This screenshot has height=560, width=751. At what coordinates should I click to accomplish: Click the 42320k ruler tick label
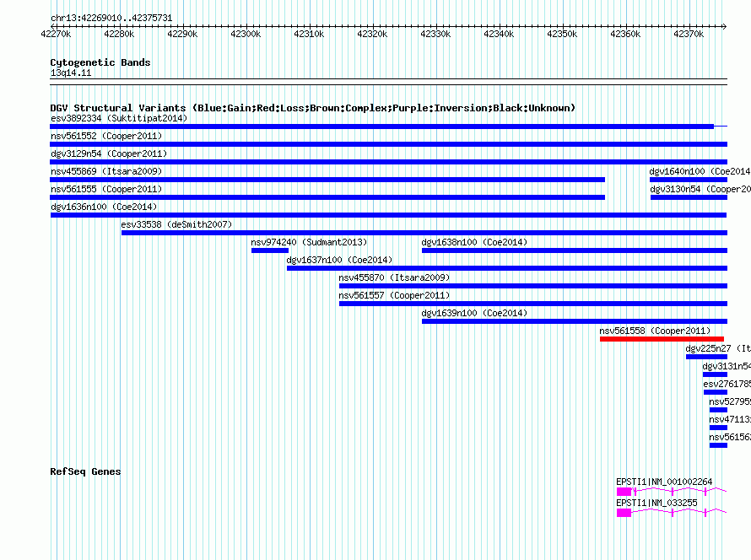coord(372,34)
